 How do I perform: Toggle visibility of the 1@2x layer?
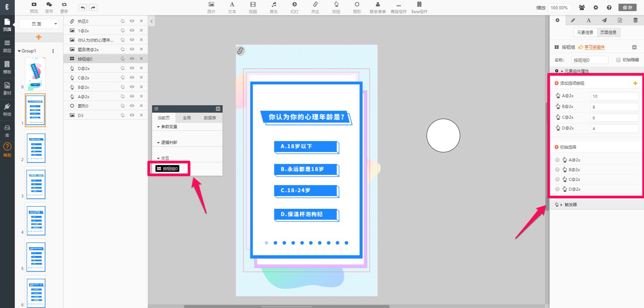(x=132, y=30)
